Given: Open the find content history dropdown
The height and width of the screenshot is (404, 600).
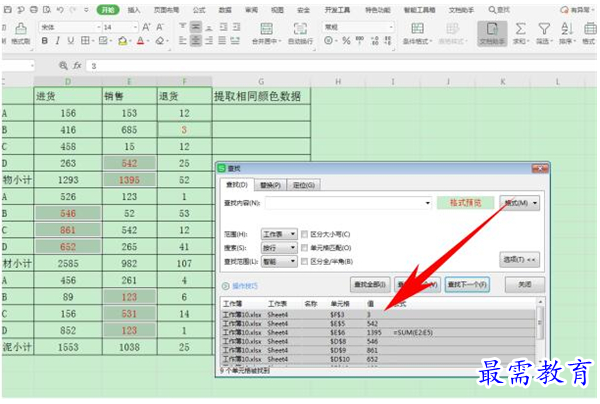Looking at the screenshot, I should 427,203.
